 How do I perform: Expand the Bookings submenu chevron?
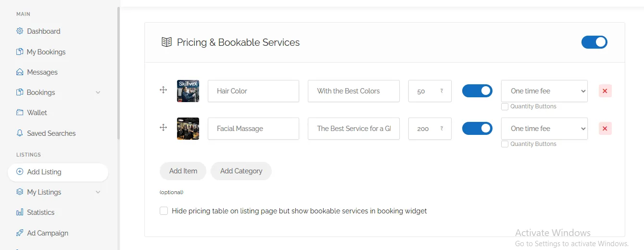[98, 92]
